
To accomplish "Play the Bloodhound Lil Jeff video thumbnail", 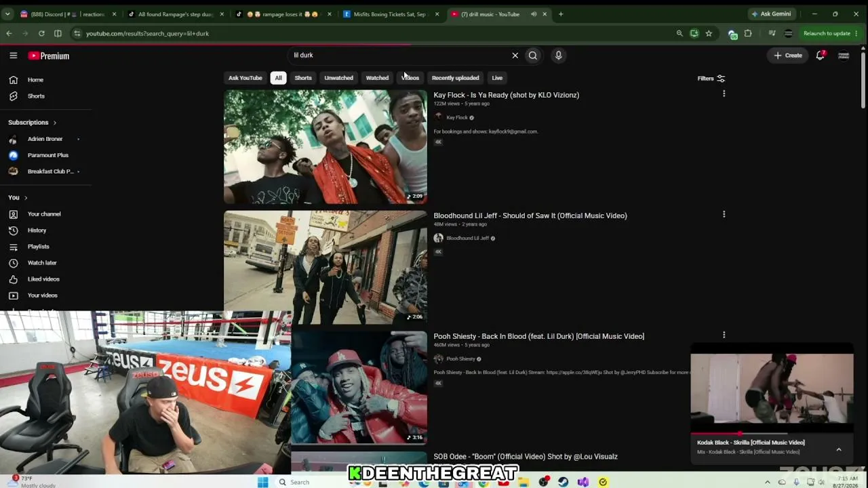I will (x=325, y=268).
